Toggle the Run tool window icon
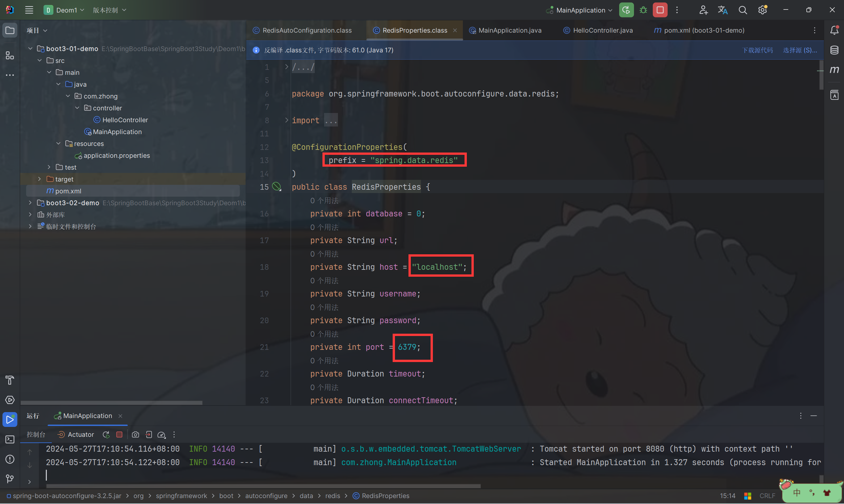The width and height of the screenshot is (844, 504). point(10,420)
